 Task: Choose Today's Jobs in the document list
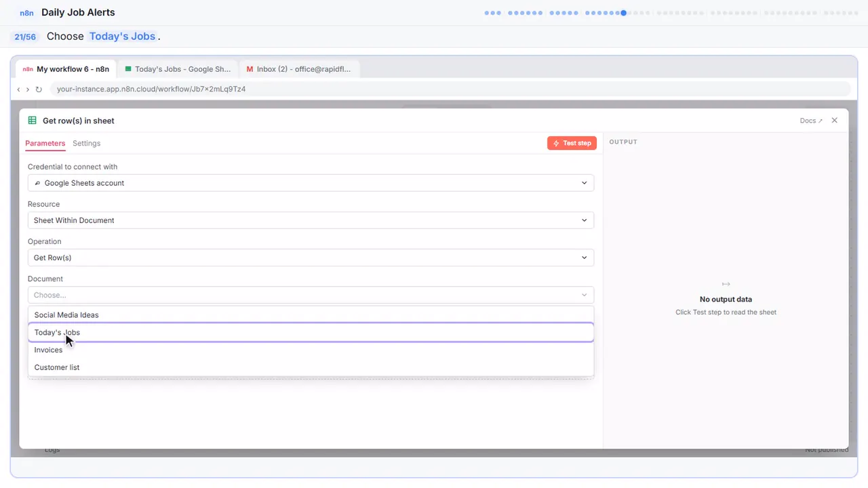point(311,332)
